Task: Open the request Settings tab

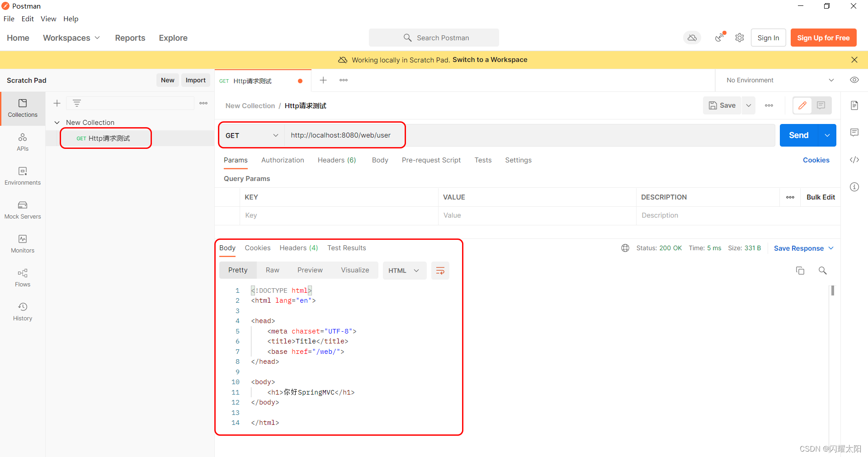Action: pyautogui.click(x=518, y=160)
